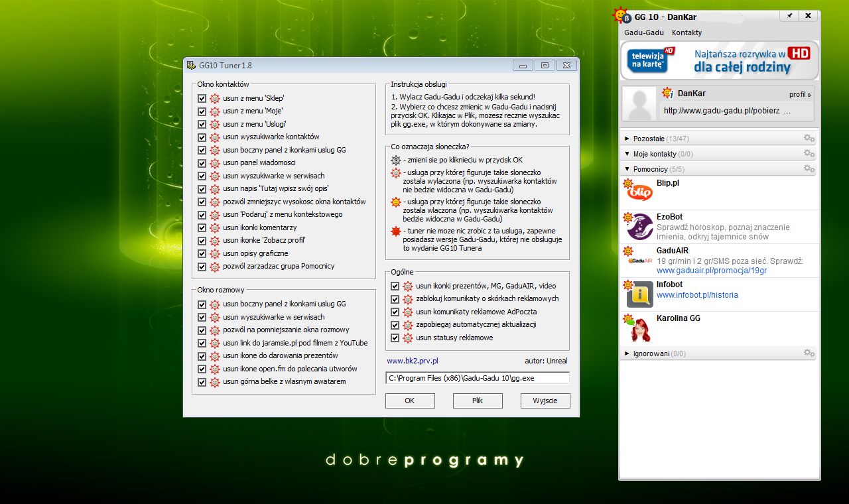
Task: Click sun icon beside 'usun ikonki komentarzy'
Action: pyautogui.click(x=214, y=227)
